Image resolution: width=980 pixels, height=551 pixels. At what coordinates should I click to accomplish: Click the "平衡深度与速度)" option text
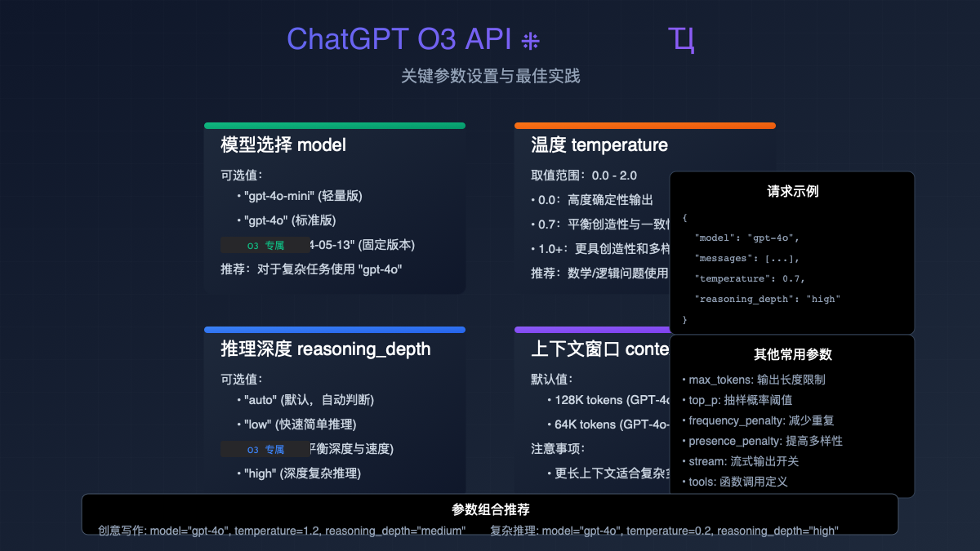(352, 449)
